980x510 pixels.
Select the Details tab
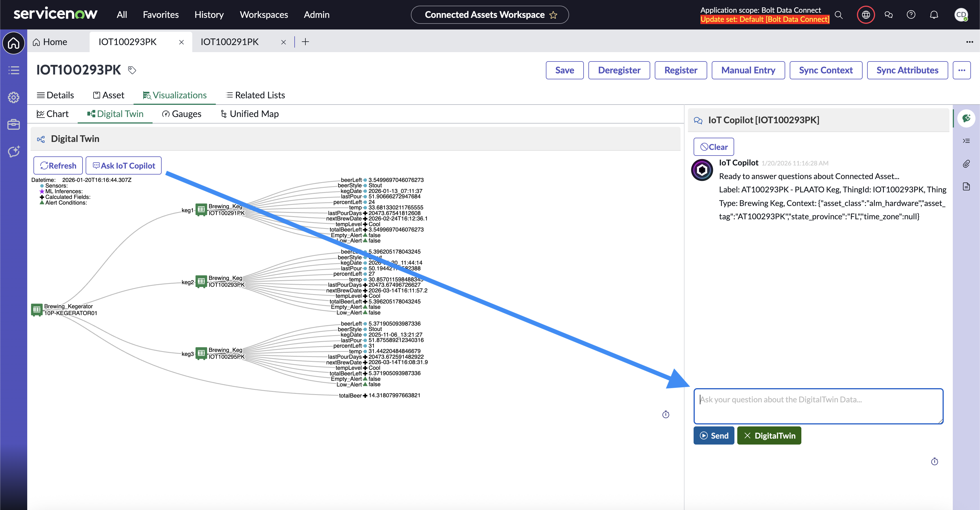pyautogui.click(x=56, y=95)
